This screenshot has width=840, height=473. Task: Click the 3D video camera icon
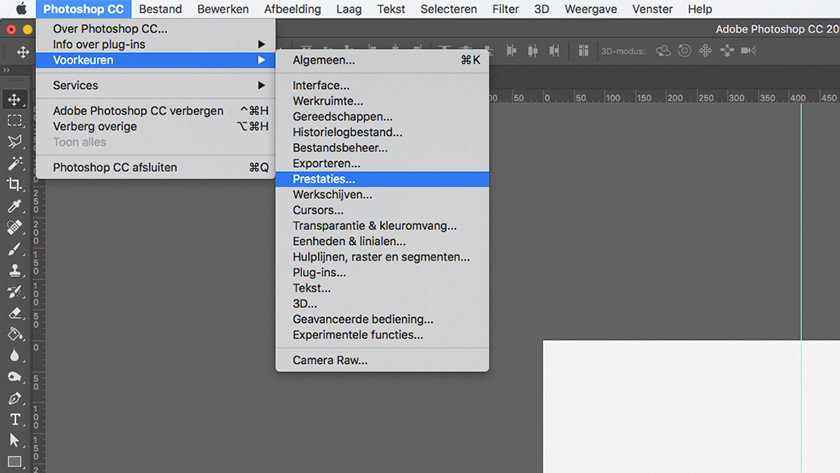tap(748, 51)
